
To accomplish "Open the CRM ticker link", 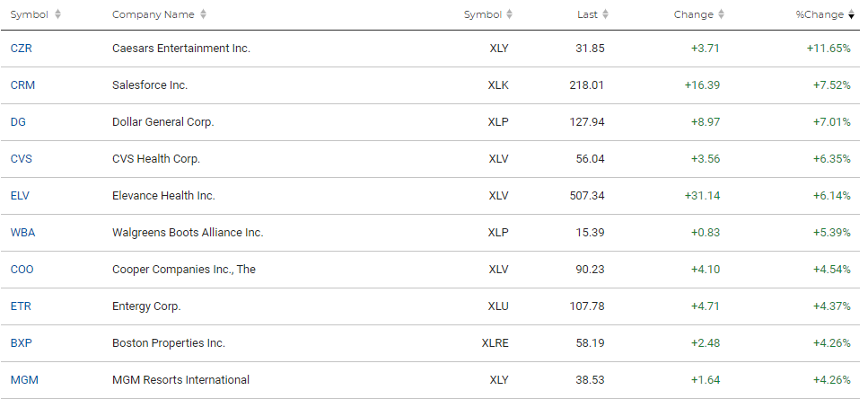I will click(22, 84).
